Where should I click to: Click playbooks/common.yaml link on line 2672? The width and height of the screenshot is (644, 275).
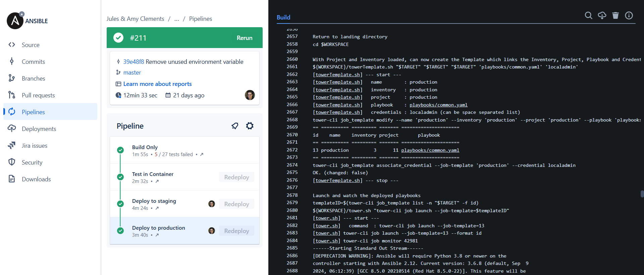(430, 150)
